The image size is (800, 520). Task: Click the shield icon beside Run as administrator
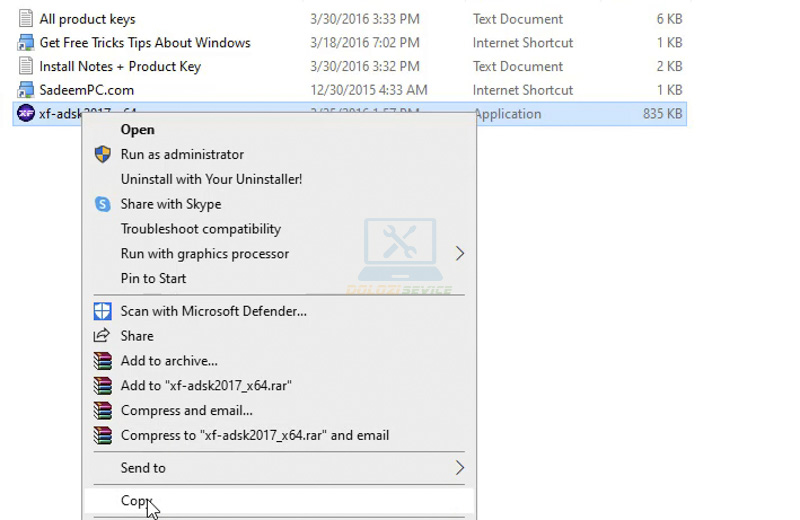[x=102, y=154]
